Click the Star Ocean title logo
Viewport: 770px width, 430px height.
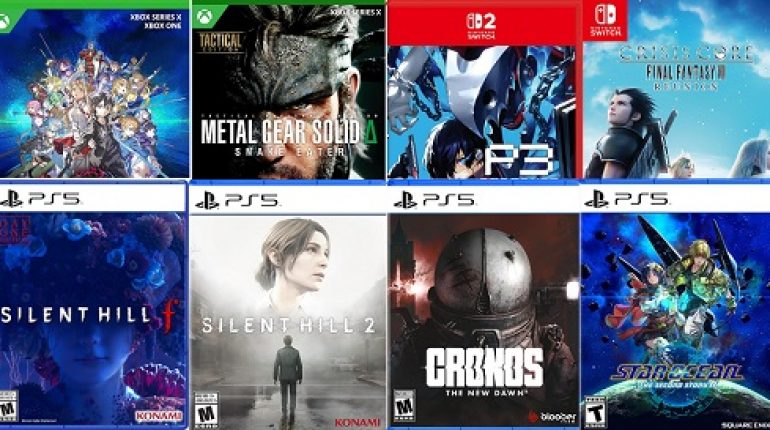pos(677,376)
